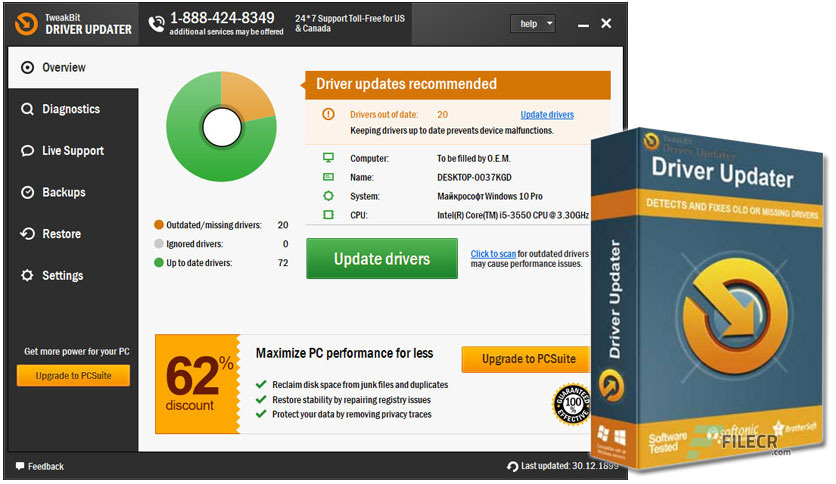This screenshot has width=836, height=484.
Task: Click the Live Support chat bubble icon
Action: pyautogui.click(x=27, y=151)
